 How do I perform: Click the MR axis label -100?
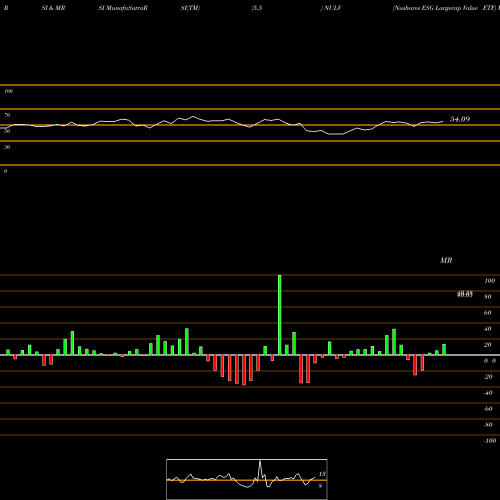pyautogui.click(x=490, y=441)
